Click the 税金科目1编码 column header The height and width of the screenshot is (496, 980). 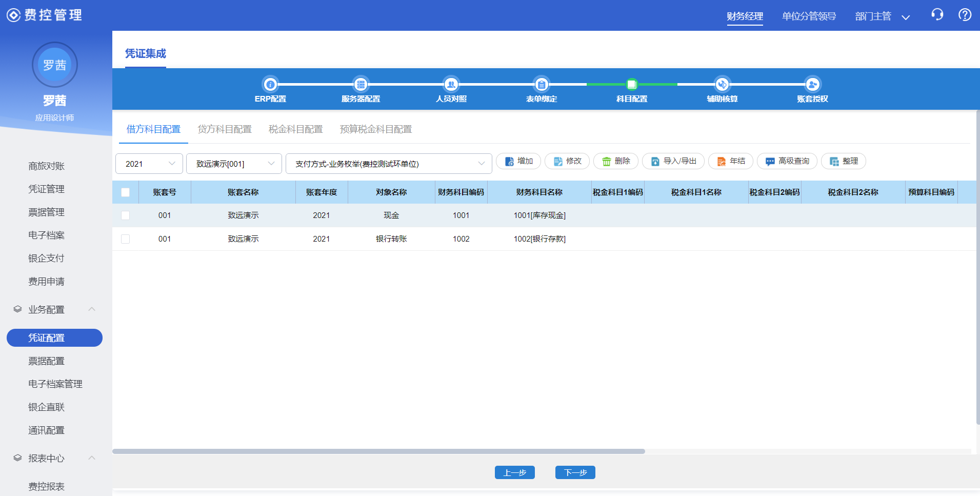tap(618, 192)
